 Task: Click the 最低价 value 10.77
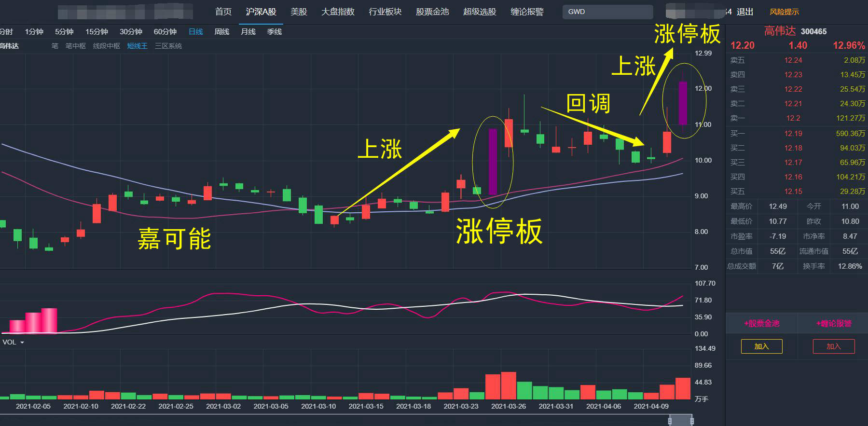click(x=778, y=221)
